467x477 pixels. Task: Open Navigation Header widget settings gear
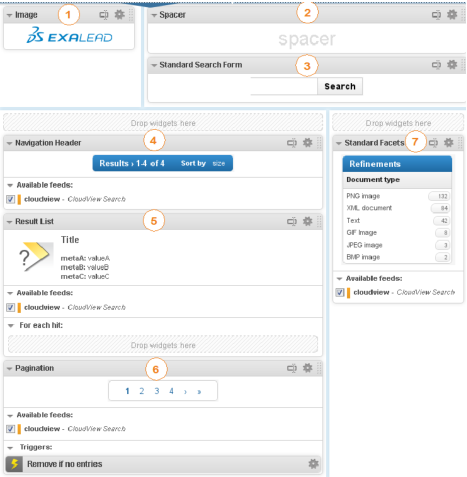tap(307, 143)
